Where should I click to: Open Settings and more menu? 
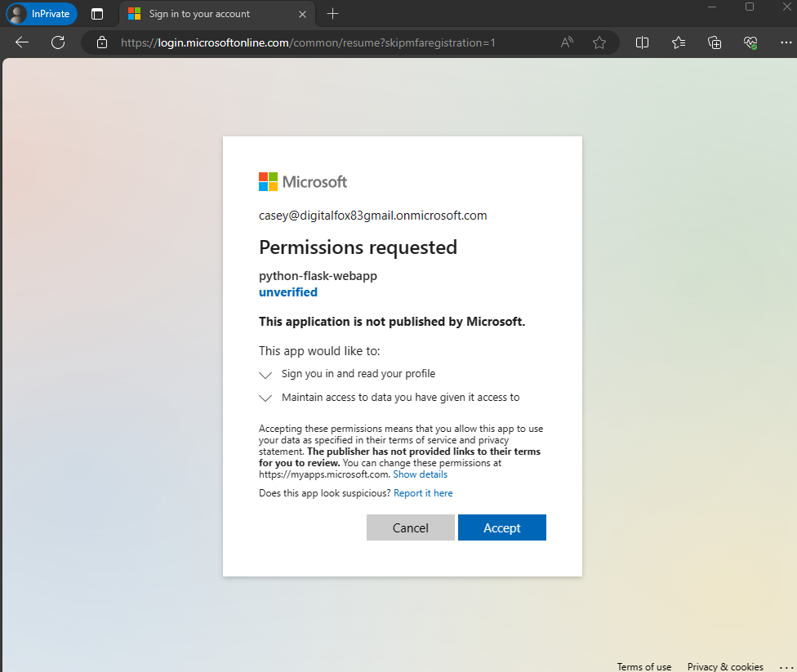[786, 42]
